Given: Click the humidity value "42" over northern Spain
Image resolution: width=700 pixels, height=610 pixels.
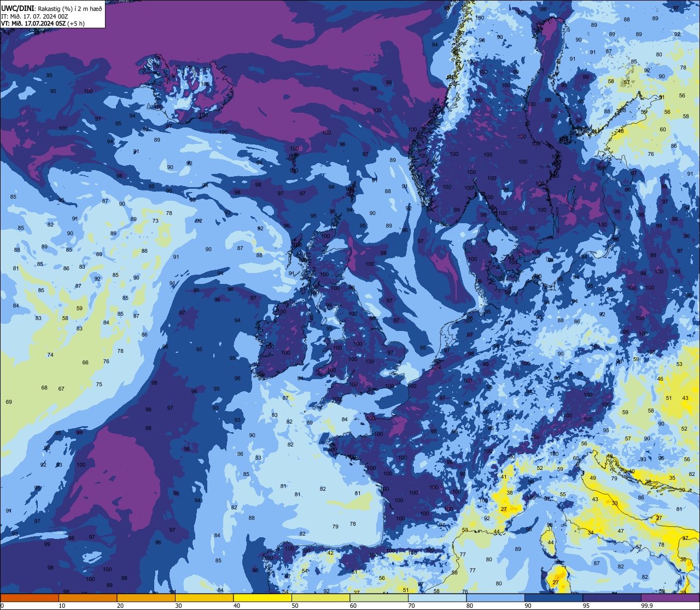Looking at the screenshot, I should tap(330, 553).
